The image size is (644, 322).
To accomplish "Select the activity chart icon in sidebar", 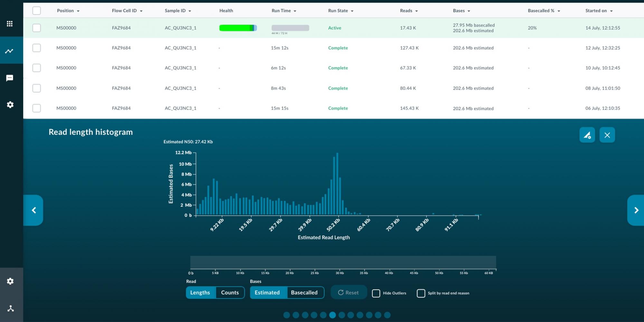I will (9, 51).
